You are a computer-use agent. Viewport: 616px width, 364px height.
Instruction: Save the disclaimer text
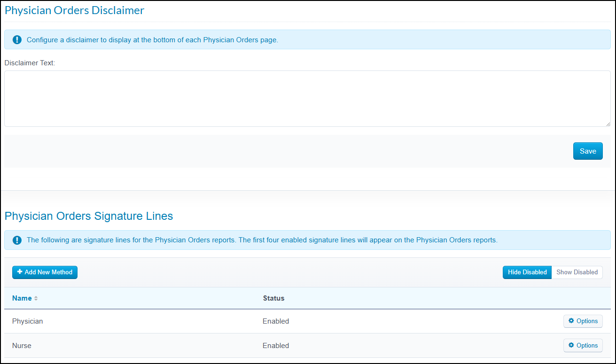tap(588, 151)
